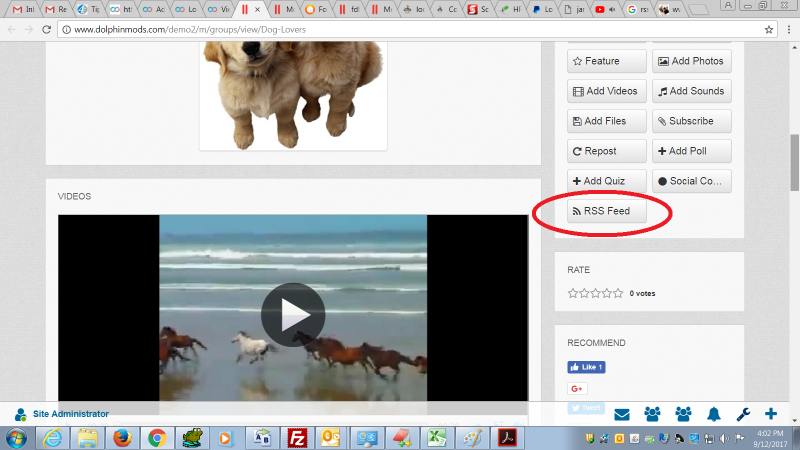The height and width of the screenshot is (450, 800).
Task: Open messages envelope icon in bottom bar
Action: point(621,414)
